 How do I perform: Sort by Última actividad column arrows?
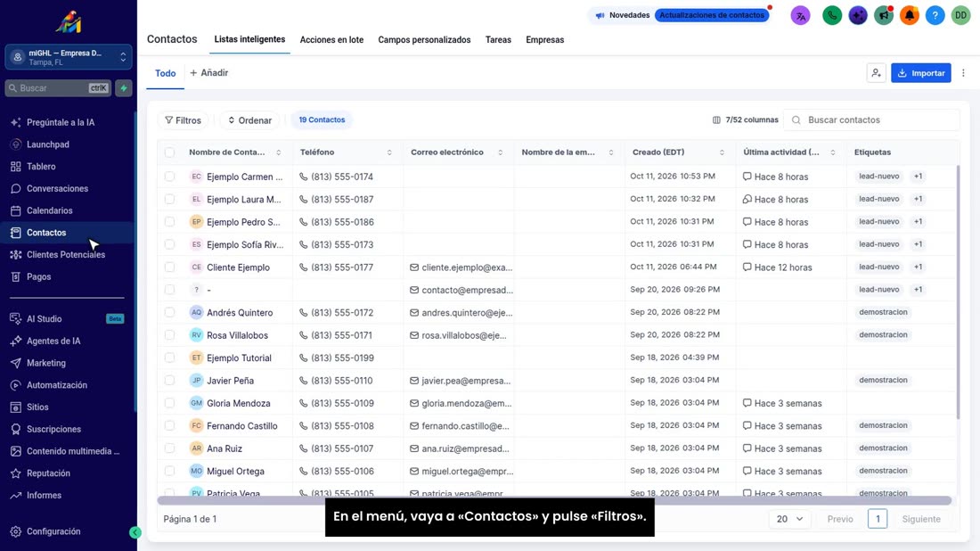tap(832, 152)
